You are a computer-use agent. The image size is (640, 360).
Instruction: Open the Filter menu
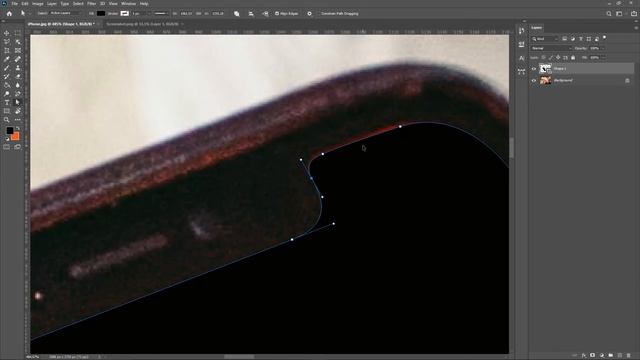click(x=91, y=4)
